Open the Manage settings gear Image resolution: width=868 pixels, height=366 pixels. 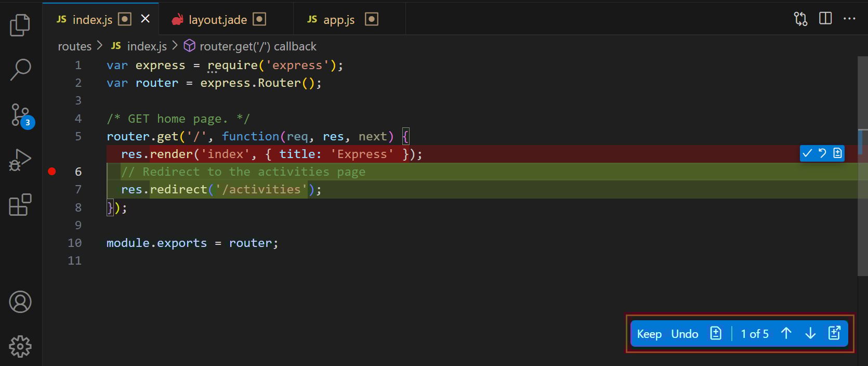click(20, 346)
